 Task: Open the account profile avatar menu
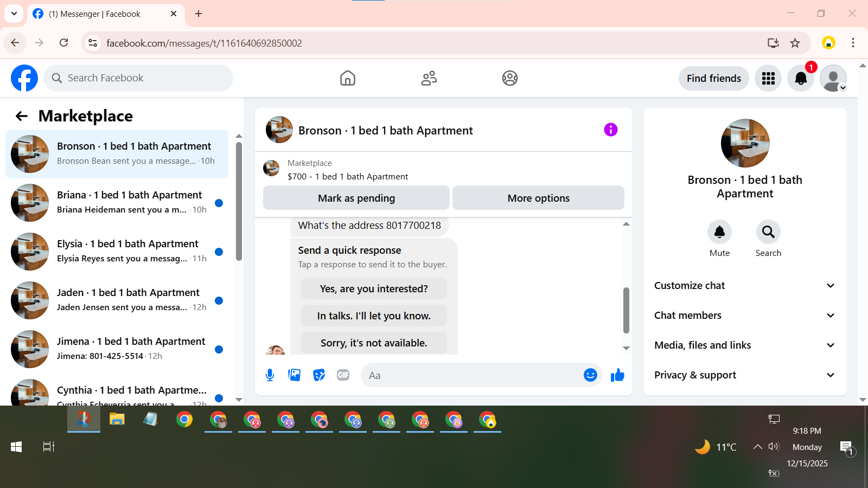click(833, 78)
